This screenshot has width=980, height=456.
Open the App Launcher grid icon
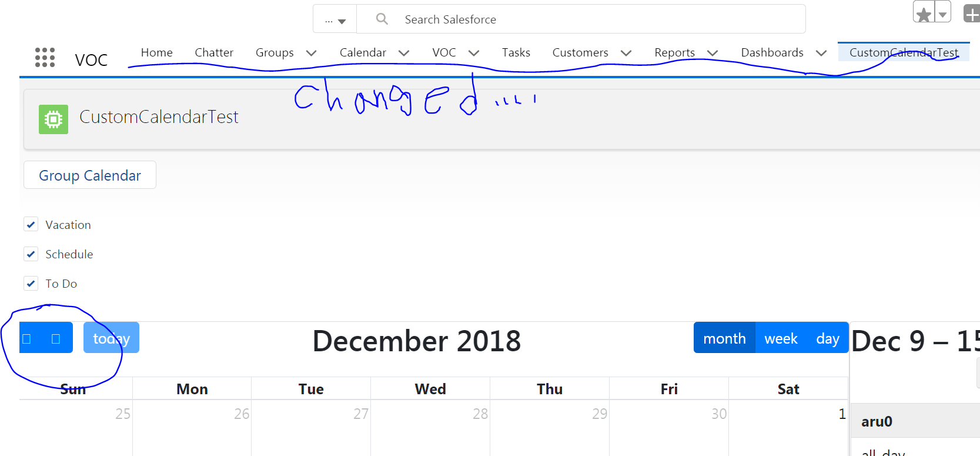pos(45,57)
